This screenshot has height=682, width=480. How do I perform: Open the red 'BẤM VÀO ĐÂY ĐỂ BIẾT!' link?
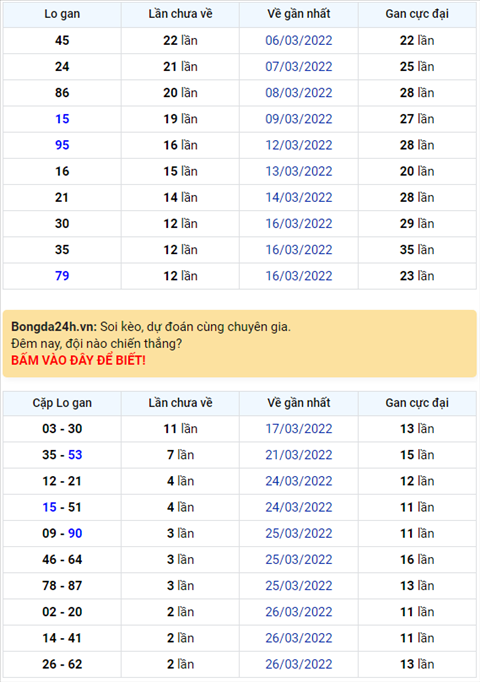point(78,361)
